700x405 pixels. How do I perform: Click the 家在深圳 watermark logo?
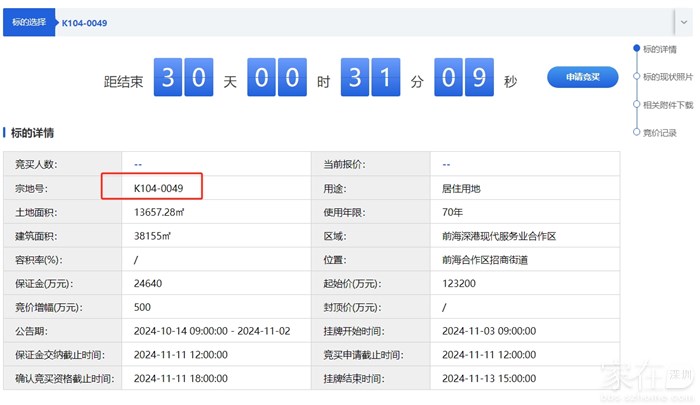tap(642, 380)
